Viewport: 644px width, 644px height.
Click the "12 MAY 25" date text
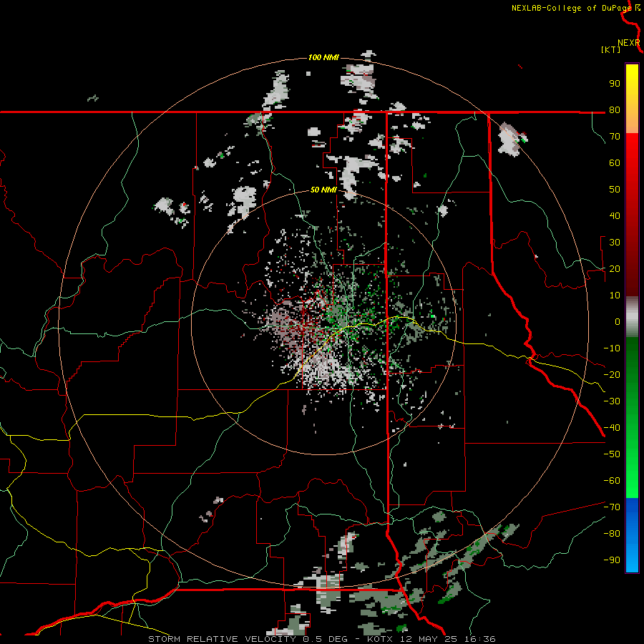point(429,639)
